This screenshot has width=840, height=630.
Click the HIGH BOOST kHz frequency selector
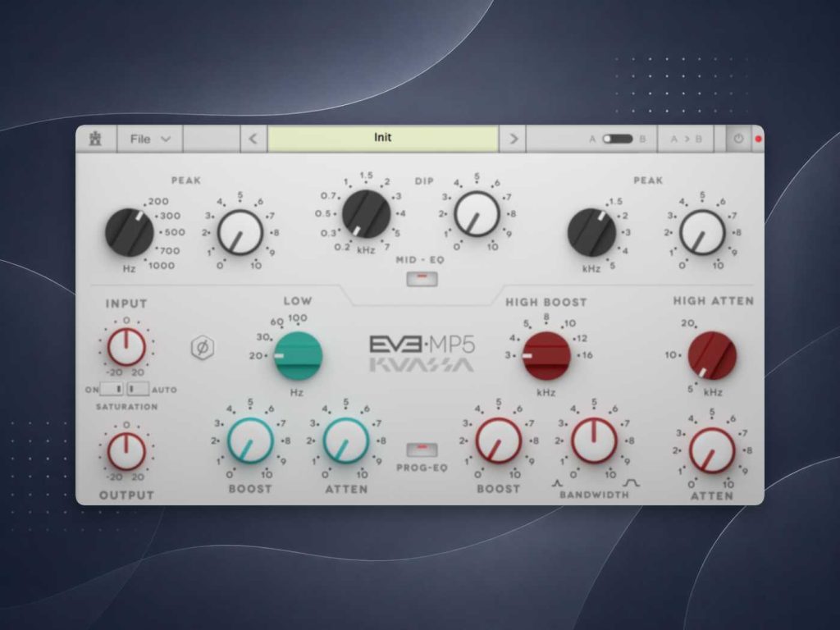tap(546, 356)
